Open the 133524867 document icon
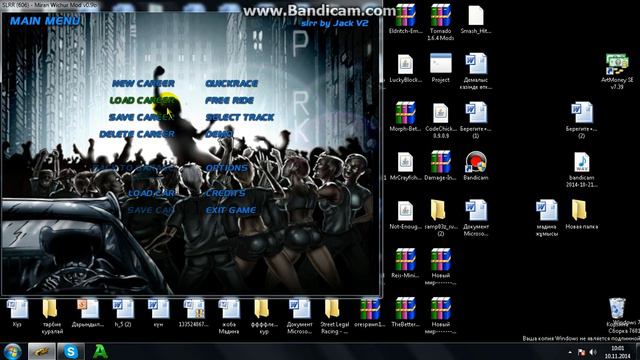This screenshot has height=360, width=640. coord(193,309)
